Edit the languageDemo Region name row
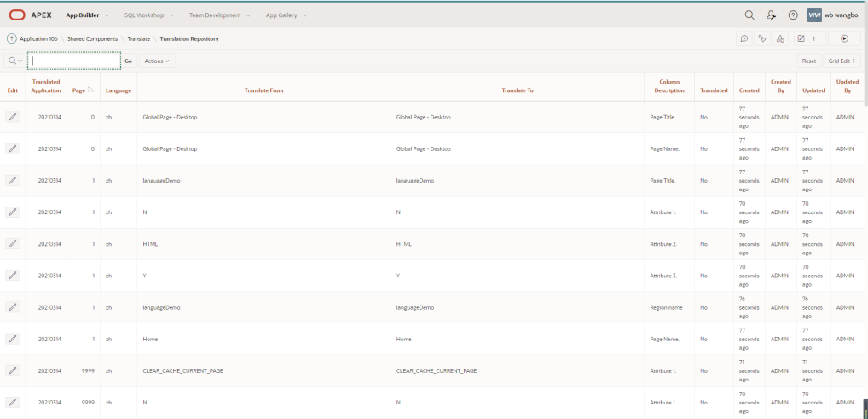The width and height of the screenshot is (868, 419). pos(13,307)
